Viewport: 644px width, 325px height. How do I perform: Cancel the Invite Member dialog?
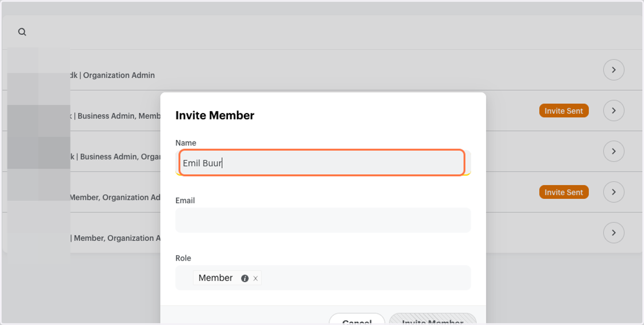(357, 319)
